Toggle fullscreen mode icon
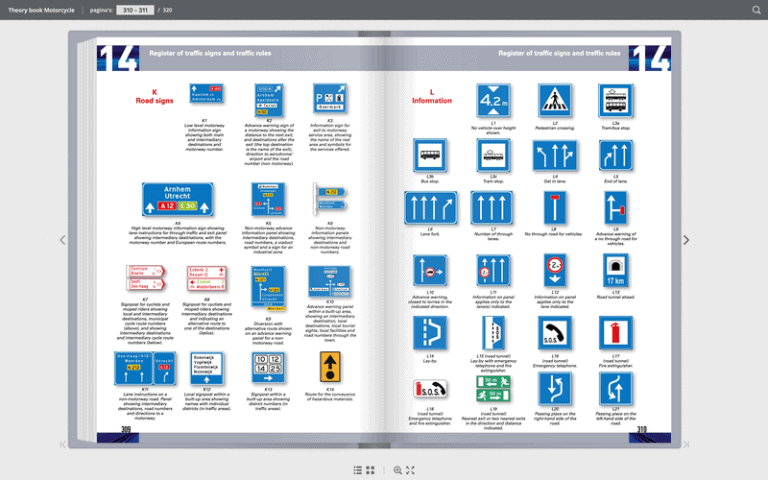Viewport: 768px width, 480px height. pos(410,469)
